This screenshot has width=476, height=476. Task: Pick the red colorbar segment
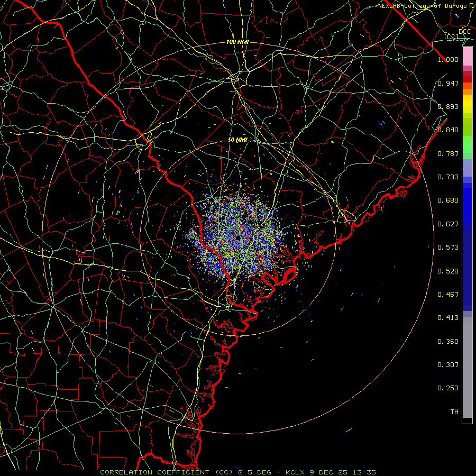click(x=467, y=79)
